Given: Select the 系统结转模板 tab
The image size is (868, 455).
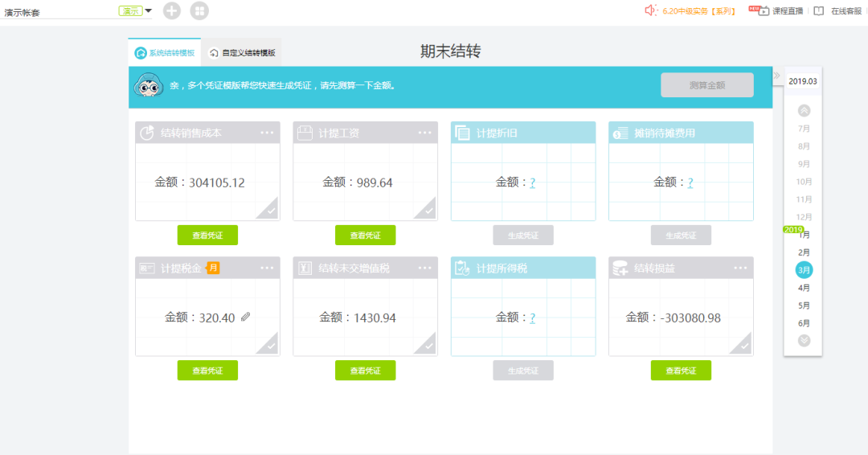Looking at the screenshot, I should pos(165,53).
